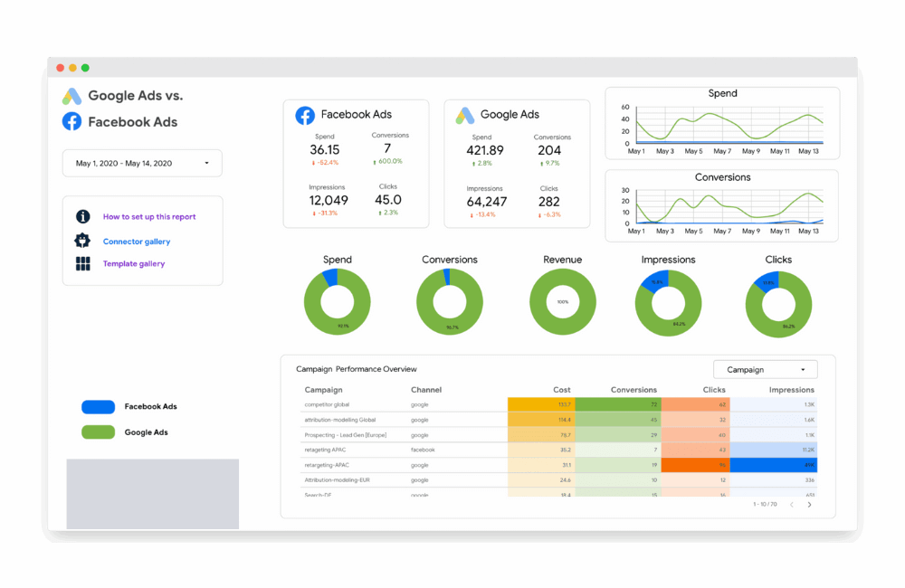Click Google Ads icon in Google Ads scorecard
The image size is (905, 588).
[464, 115]
